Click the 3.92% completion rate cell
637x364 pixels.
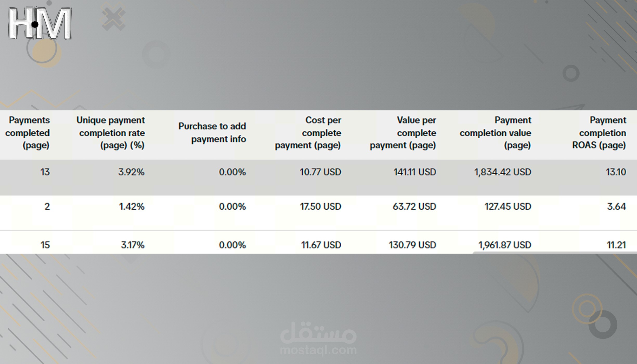[x=131, y=172]
